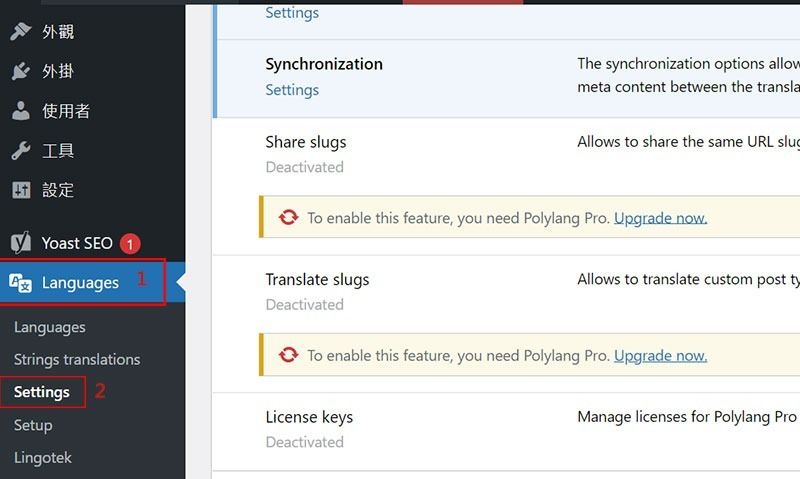Viewport: 800px width, 479px height.
Task: Click the sync icon in Translate slugs notice
Action: (x=288, y=355)
